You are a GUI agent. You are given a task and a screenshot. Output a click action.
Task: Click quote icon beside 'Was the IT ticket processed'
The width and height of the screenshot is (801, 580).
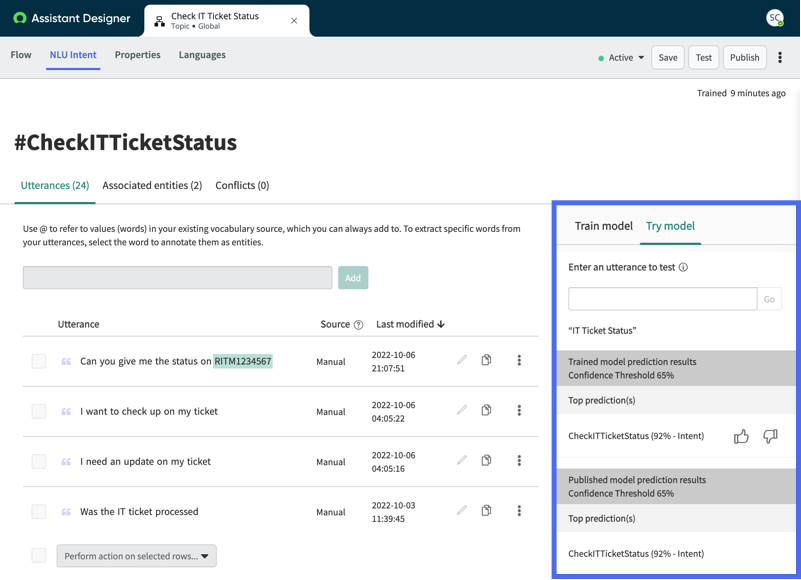coord(66,512)
